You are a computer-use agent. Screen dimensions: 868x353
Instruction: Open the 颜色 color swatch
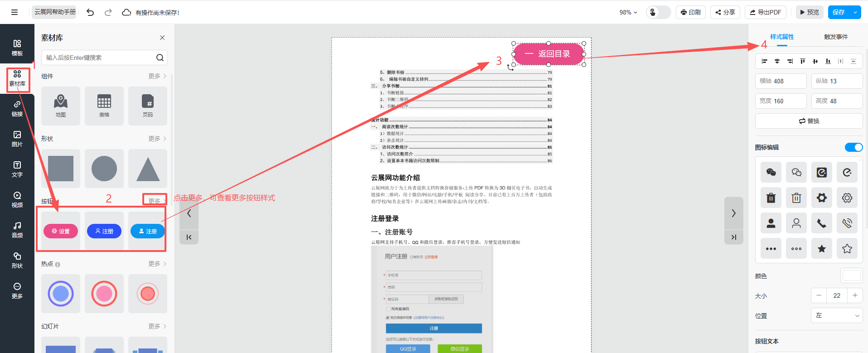coord(851,276)
